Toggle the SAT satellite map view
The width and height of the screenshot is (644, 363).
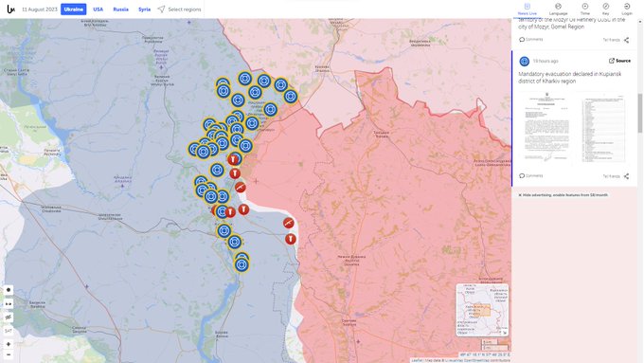tap(9, 331)
